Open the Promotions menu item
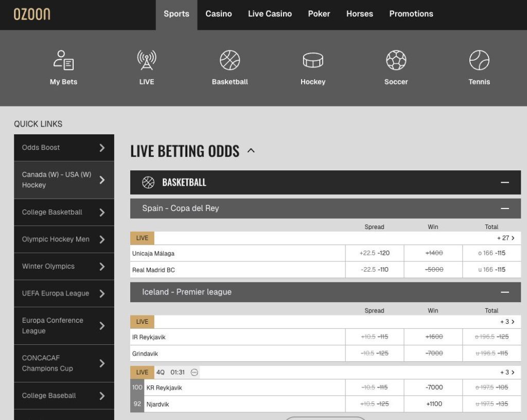Image resolution: width=527 pixels, height=420 pixels. [411, 14]
